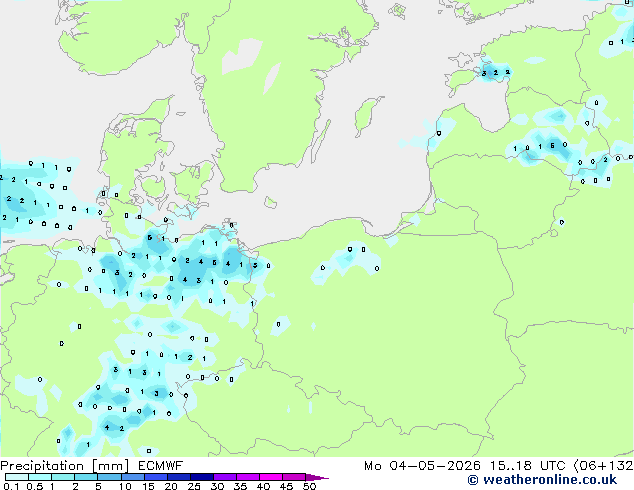Image resolution: width=634 pixels, height=490 pixels.
Task: Click the 0.5–1 mm legend color swatch
Action: pos(40,477)
